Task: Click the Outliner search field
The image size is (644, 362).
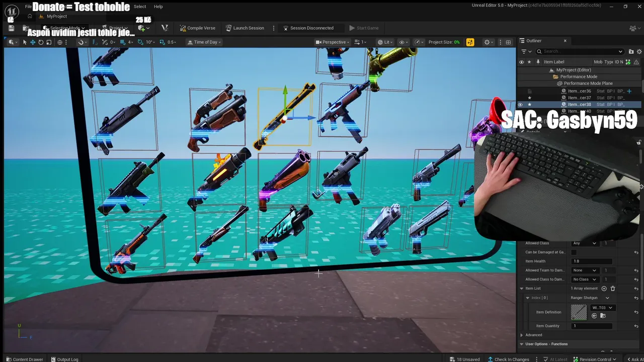Action: point(579,51)
